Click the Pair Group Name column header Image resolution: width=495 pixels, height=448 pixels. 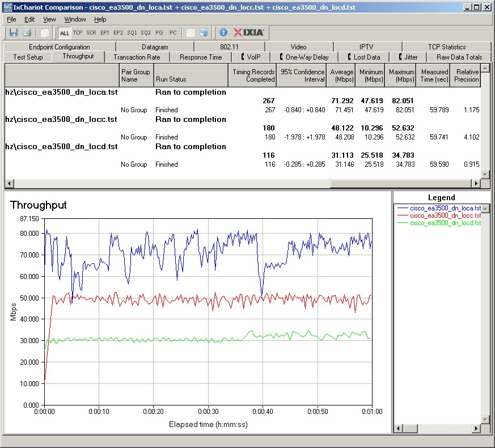coord(137,75)
